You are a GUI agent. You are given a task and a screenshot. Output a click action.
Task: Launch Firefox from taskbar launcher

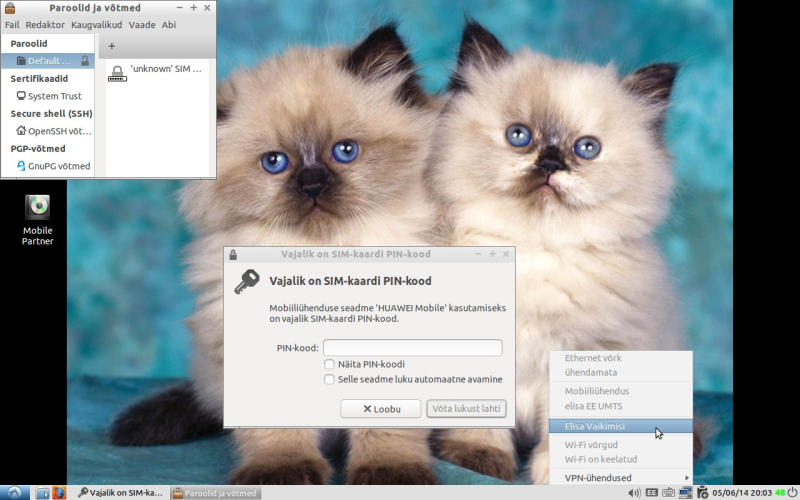click(59, 493)
